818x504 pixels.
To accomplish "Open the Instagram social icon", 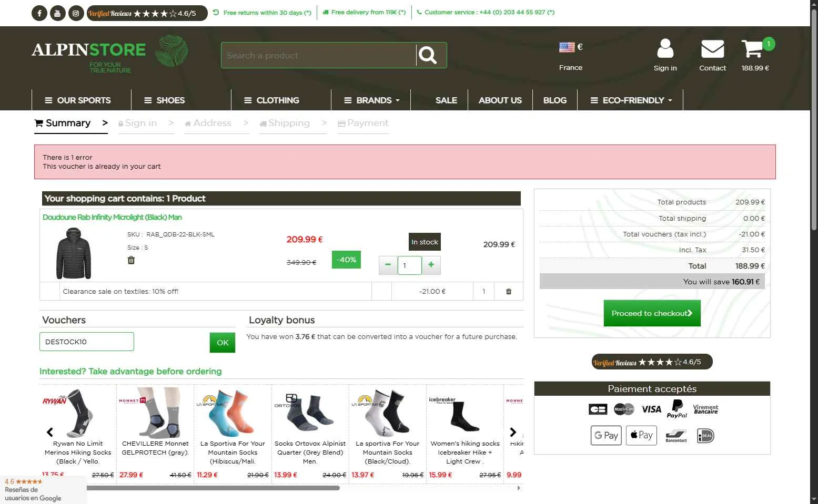I will tap(76, 13).
